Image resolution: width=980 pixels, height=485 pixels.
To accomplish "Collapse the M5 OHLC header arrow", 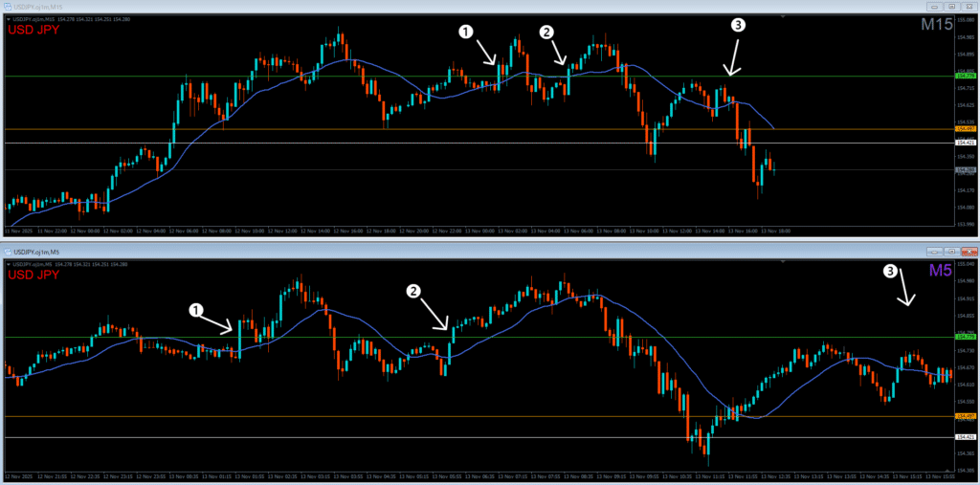I will tap(8, 264).
